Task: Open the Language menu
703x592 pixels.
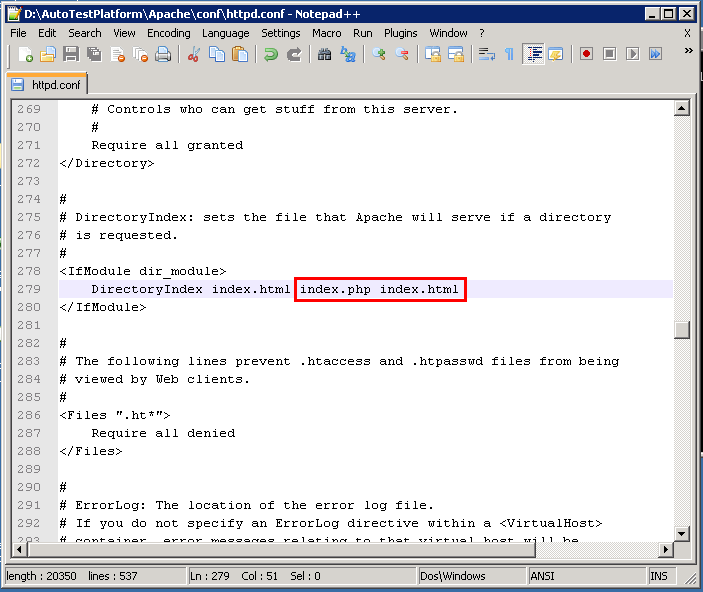Action: (226, 33)
